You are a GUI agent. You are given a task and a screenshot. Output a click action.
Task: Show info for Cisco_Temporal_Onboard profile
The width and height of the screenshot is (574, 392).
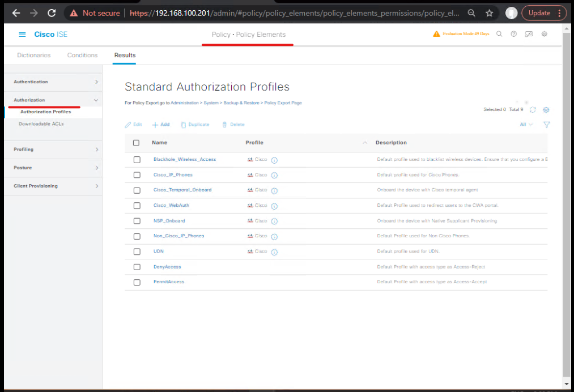274,191
